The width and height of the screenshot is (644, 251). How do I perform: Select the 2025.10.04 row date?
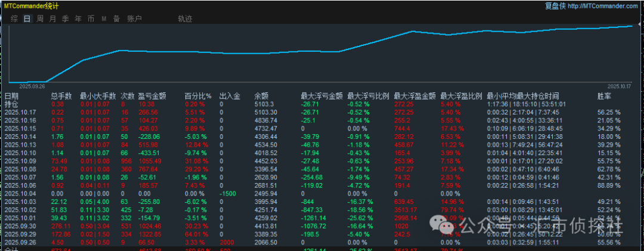tap(20, 193)
